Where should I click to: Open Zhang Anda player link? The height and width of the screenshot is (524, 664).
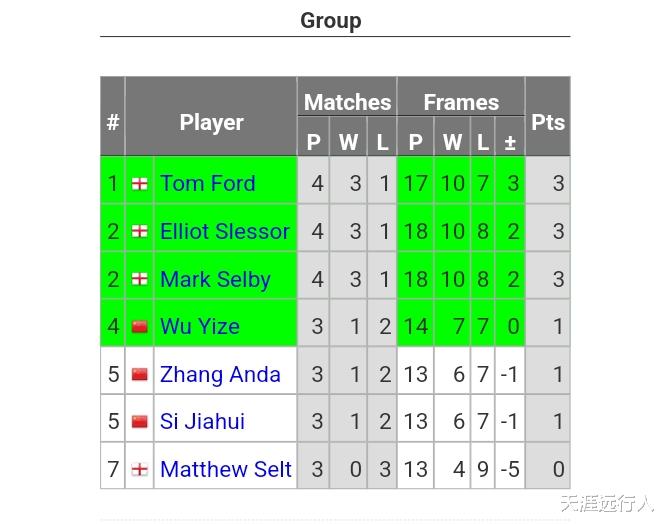(220, 374)
